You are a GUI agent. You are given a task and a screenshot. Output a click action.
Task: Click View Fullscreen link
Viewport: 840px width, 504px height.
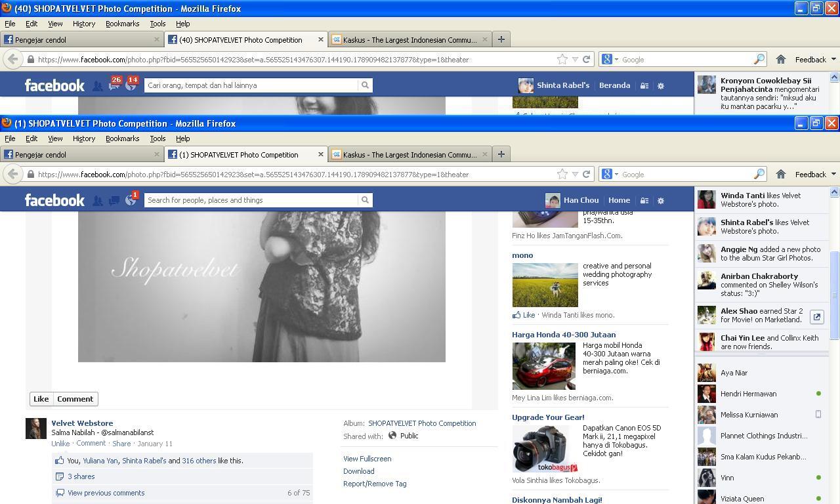pos(367,459)
